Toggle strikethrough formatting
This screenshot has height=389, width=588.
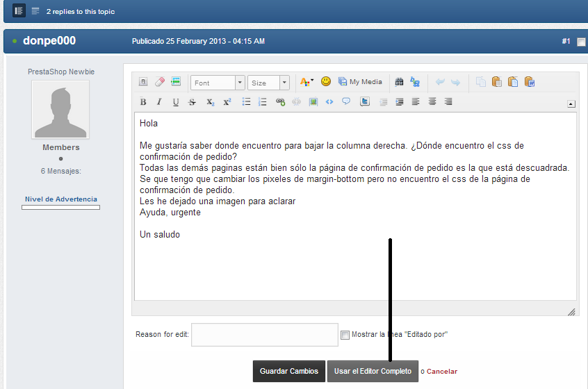192,102
